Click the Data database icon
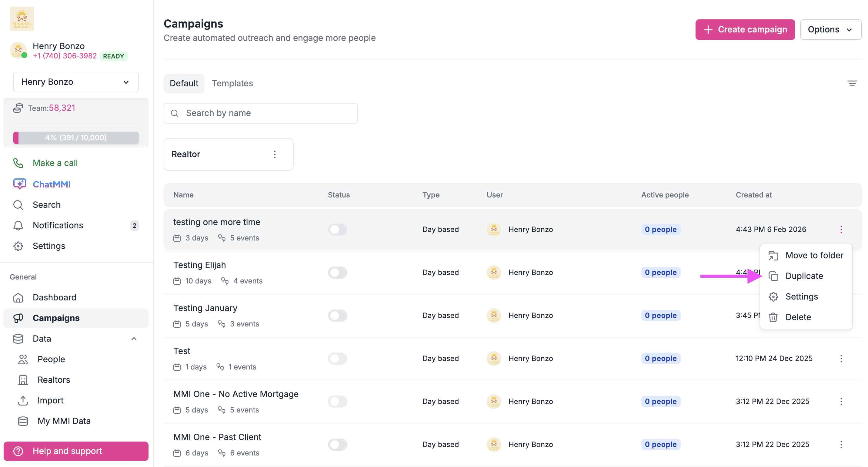868x467 pixels. click(18, 338)
